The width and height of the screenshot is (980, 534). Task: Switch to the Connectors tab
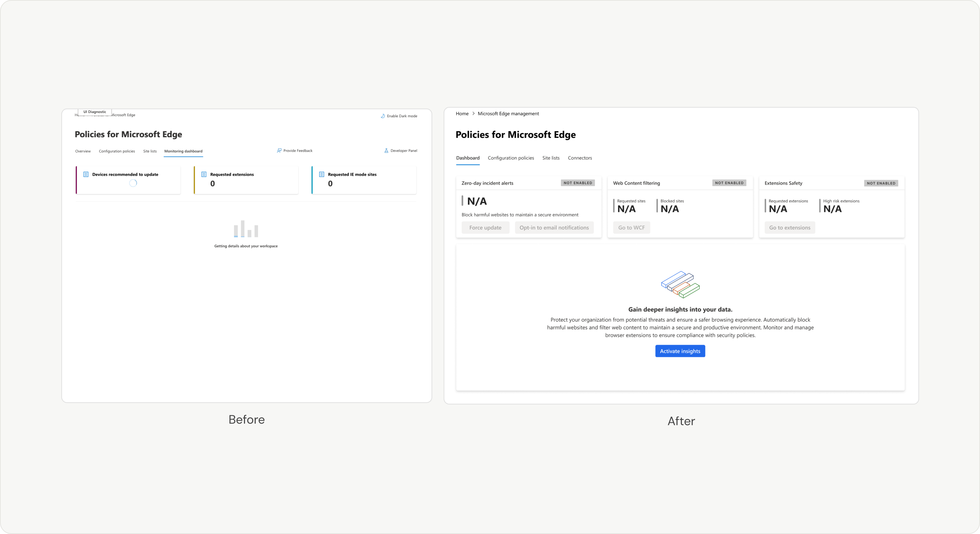tap(580, 158)
